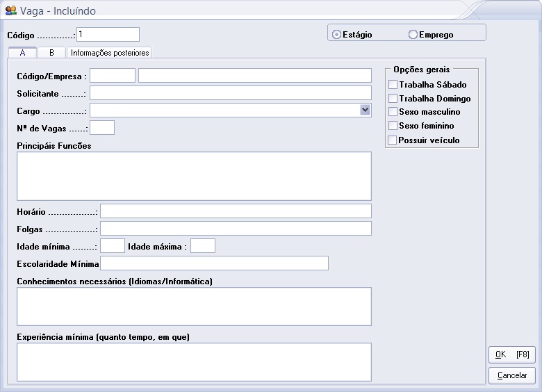The height and width of the screenshot is (392, 542).
Task: Click the Vaga window title icon
Action: 11,11
